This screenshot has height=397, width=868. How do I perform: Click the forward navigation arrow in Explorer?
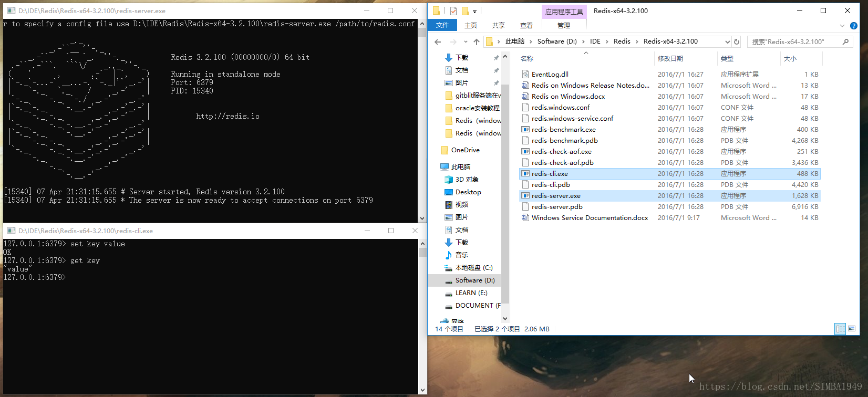pyautogui.click(x=453, y=41)
